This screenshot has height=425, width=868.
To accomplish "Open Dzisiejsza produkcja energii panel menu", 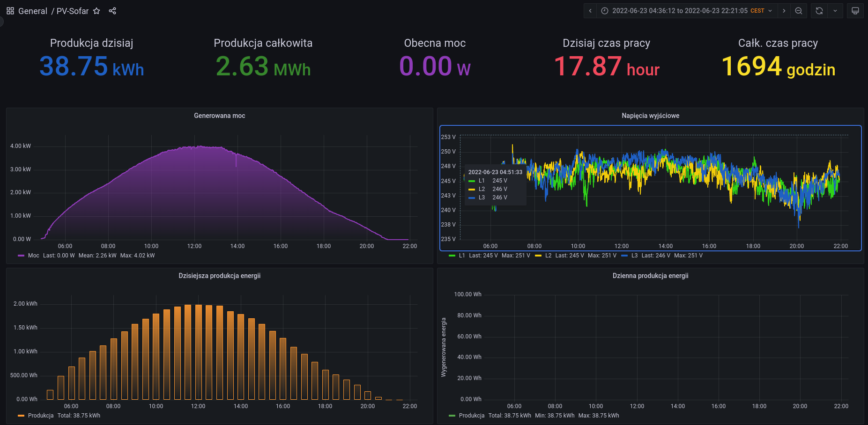I will pyautogui.click(x=220, y=276).
